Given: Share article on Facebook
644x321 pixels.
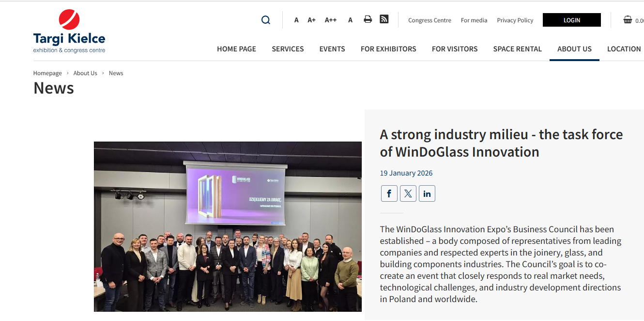Looking at the screenshot, I should click(389, 193).
